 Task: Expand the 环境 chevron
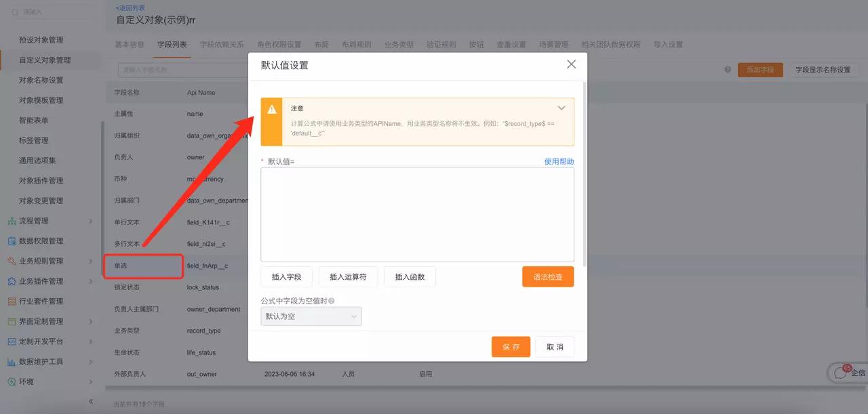tap(91, 381)
